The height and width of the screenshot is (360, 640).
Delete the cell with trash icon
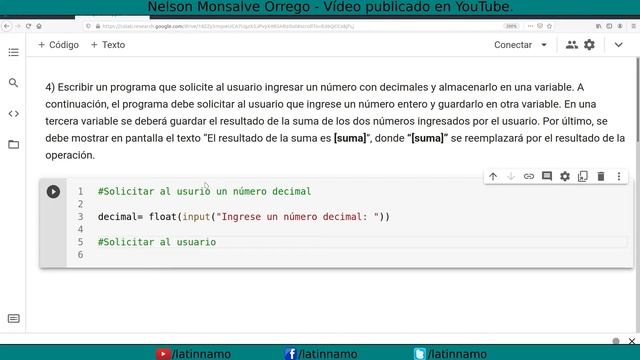tap(601, 176)
